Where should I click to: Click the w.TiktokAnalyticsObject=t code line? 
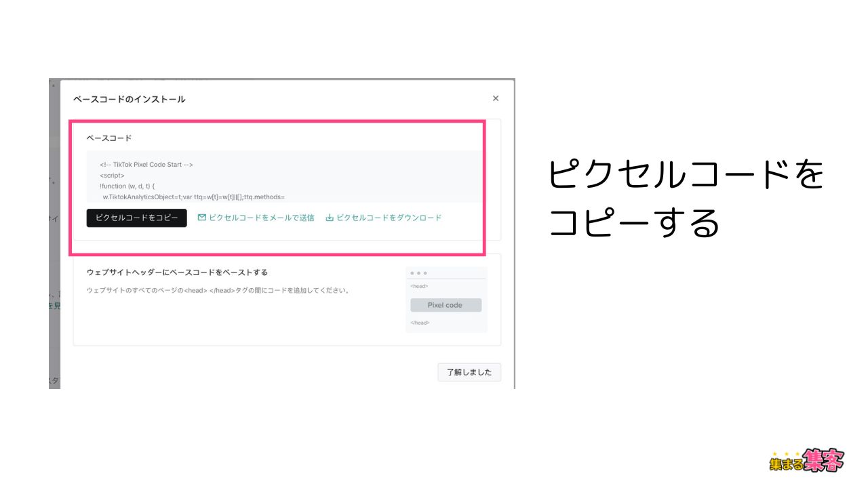click(x=193, y=197)
